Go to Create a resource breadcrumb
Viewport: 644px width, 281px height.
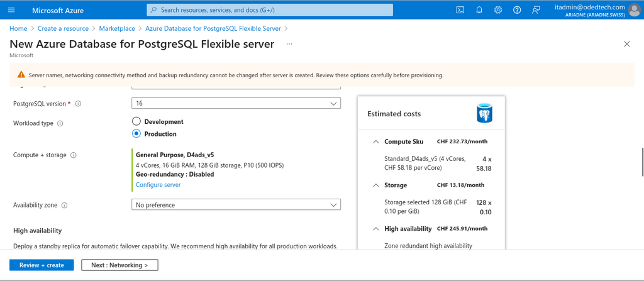coord(63,28)
